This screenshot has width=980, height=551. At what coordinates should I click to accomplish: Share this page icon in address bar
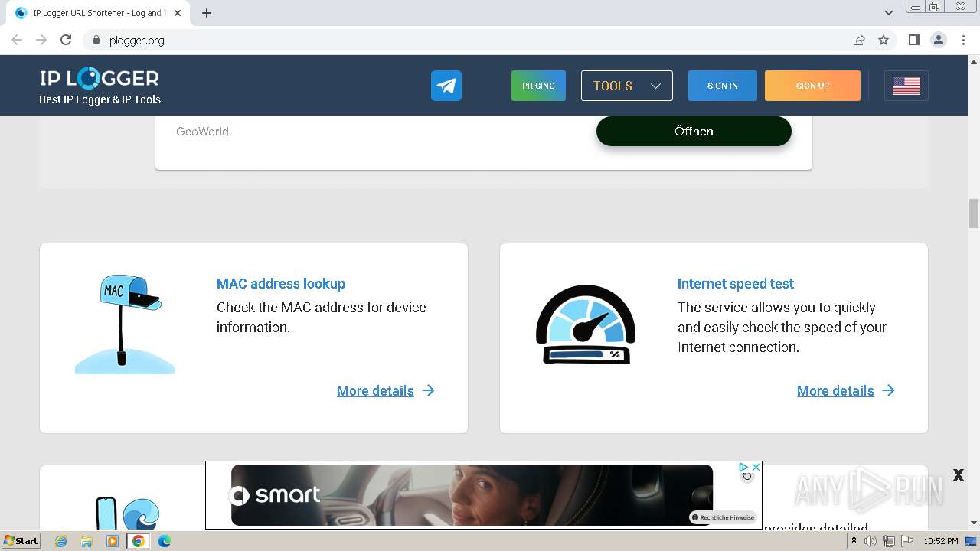click(859, 40)
